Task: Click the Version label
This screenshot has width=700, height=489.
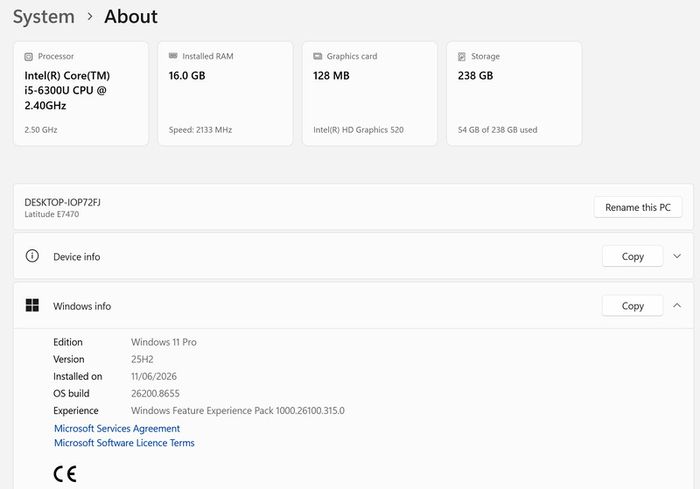Action: [x=68, y=359]
